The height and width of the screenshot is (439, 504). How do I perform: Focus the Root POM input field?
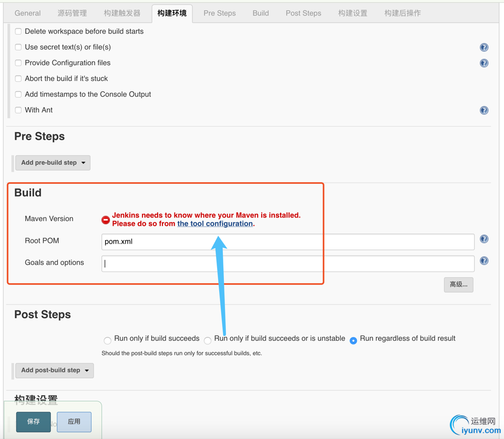pyautogui.click(x=287, y=242)
